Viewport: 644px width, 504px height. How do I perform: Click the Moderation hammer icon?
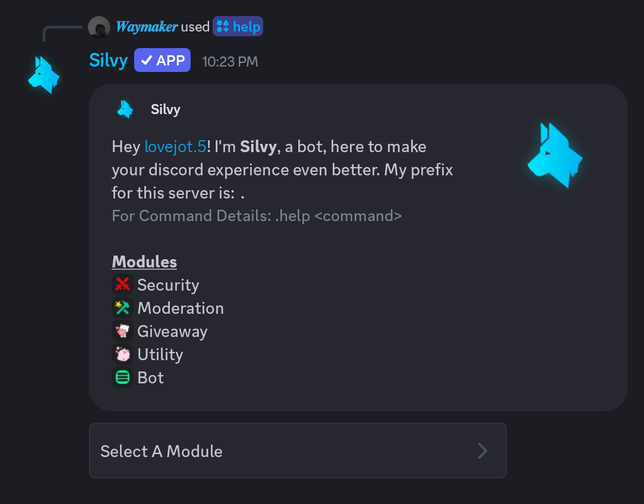click(x=122, y=308)
